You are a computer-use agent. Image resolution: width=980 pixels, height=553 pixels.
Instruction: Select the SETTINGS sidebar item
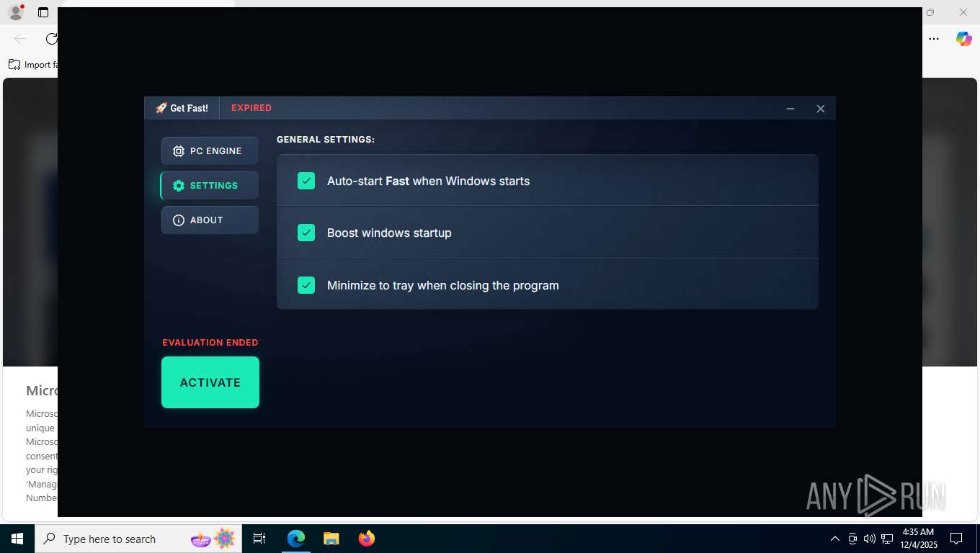210,186
